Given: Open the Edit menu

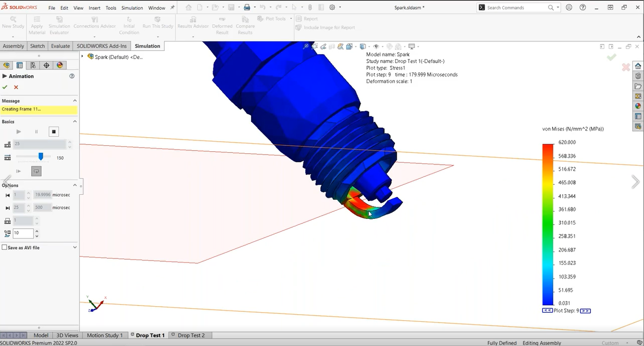Looking at the screenshot, I should click(64, 8).
